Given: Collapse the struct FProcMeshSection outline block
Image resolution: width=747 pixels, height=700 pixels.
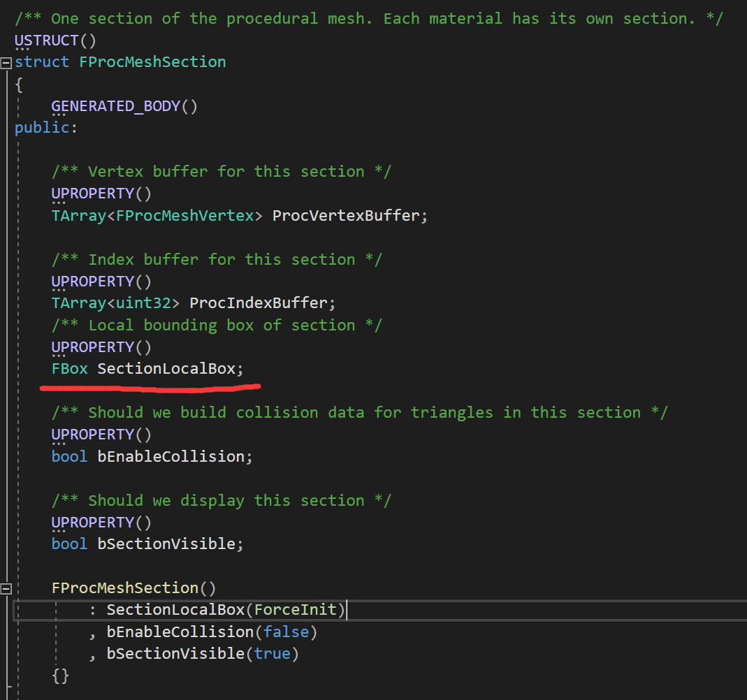Looking at the screenshot, I should coord(6,63).
